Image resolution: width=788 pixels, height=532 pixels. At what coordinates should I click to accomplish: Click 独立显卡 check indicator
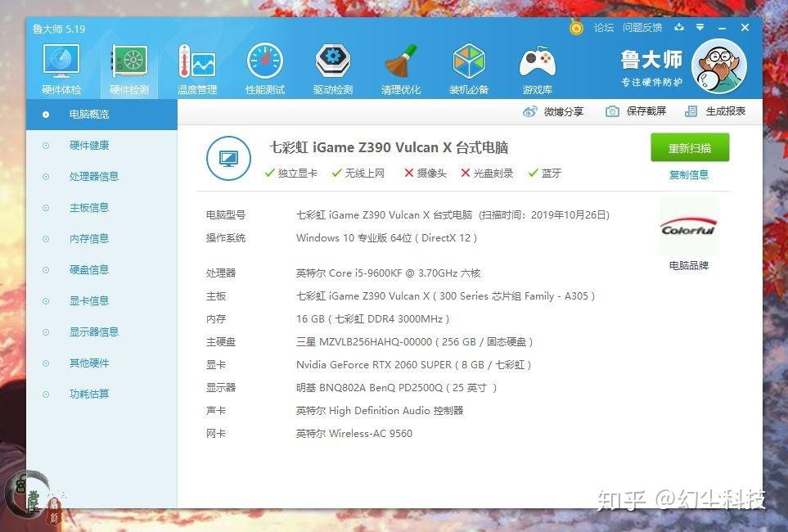click(x=291, y=174)
